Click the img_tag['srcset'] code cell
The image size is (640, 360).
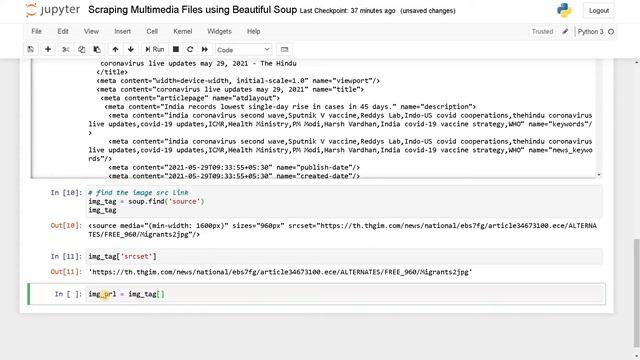344,256
